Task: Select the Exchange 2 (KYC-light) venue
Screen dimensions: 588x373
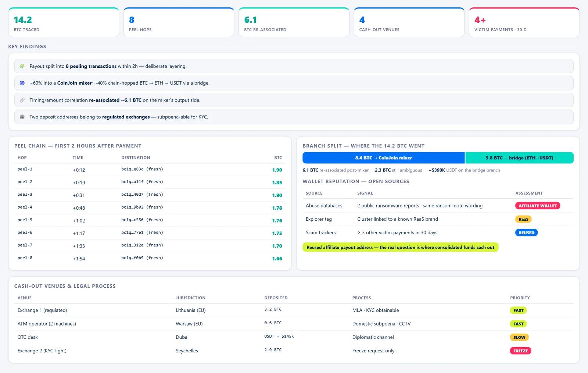Action: pos(42,351)
